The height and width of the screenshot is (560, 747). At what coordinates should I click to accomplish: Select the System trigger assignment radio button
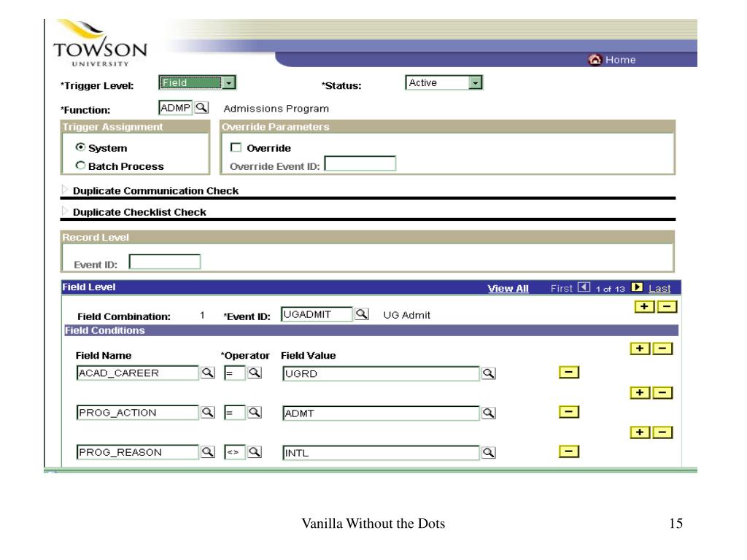click(x=80, y=147)
